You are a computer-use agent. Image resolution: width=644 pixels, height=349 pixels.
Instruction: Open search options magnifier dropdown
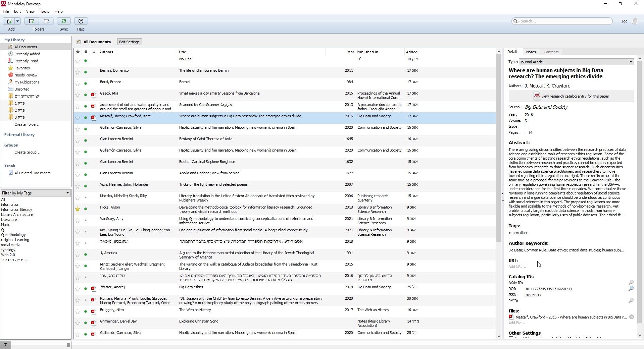[516, 21]
